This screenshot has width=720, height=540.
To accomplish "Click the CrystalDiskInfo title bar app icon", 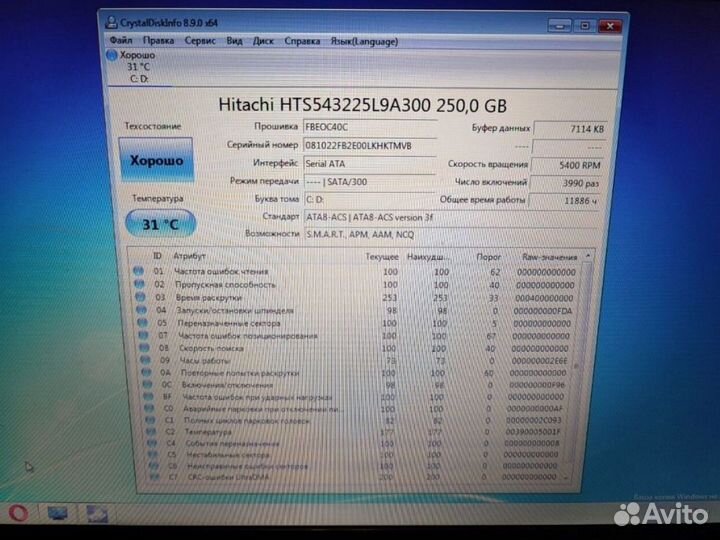I will click(x=112, y=22).
